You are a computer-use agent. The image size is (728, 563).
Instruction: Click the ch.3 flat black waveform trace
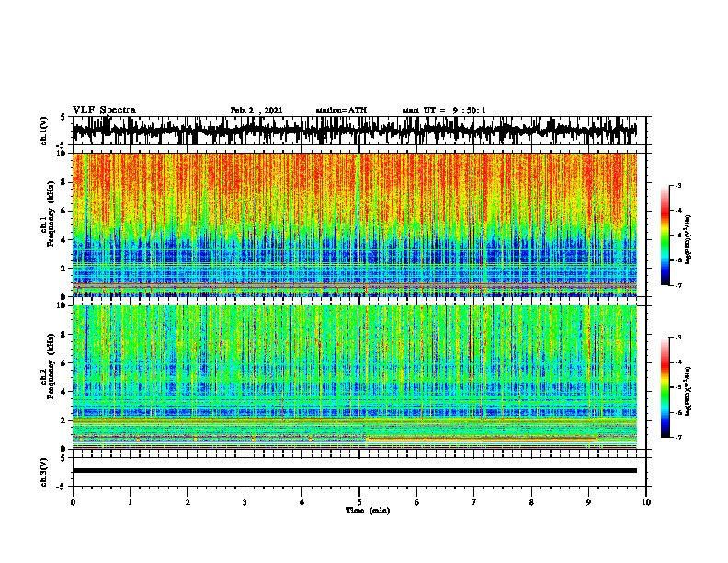354,471
